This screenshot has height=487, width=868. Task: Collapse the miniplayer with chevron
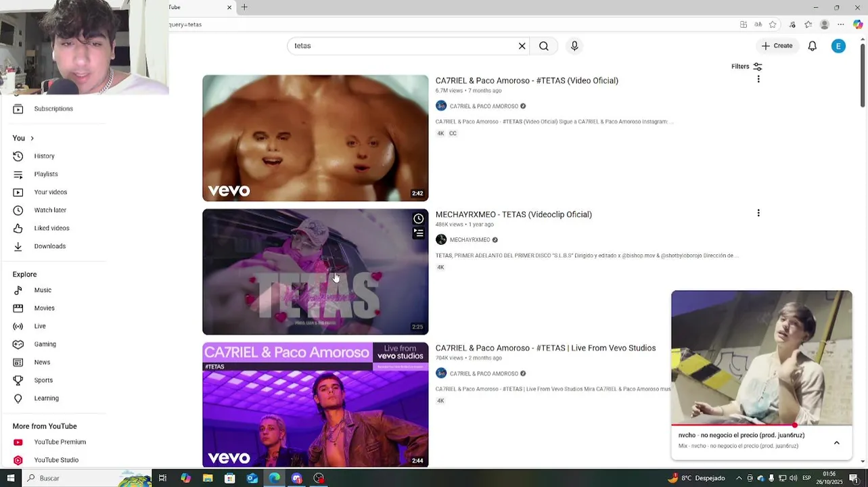coord(837,443)
